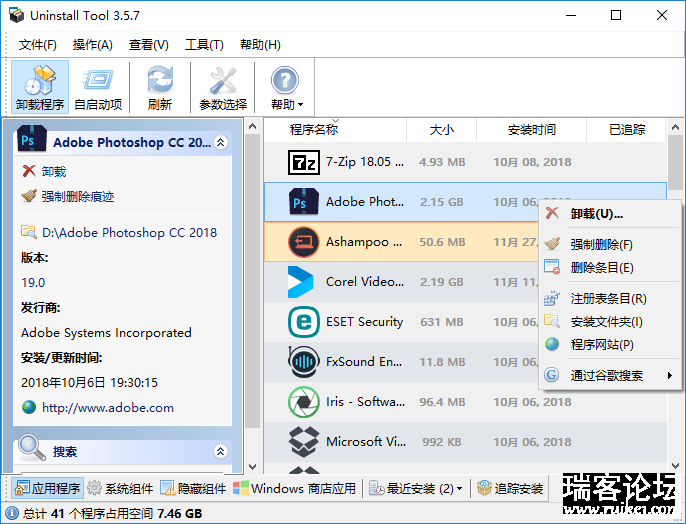Expand 通过谷歌搜索 submenu arrow
The image size is (686, 524).
point(669,375)
